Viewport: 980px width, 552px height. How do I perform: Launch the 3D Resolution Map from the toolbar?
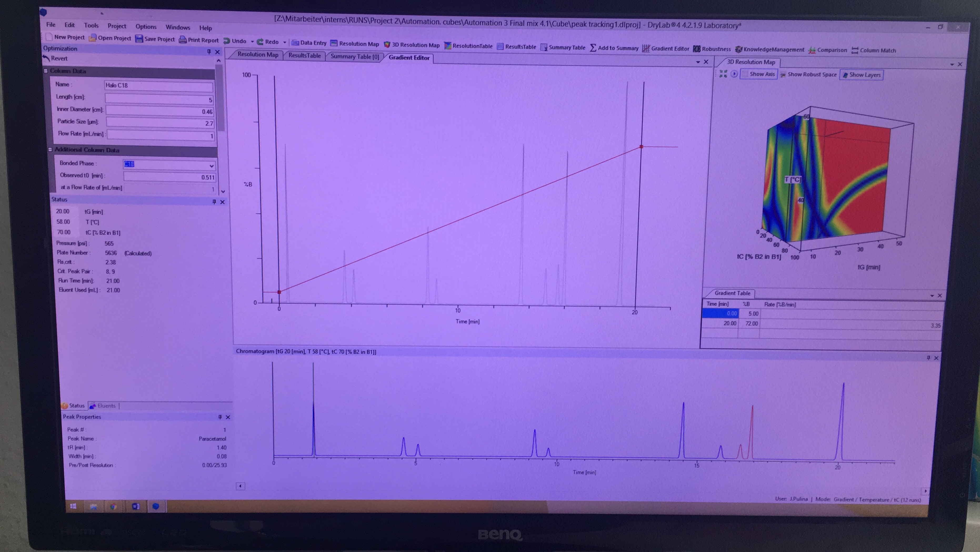(411, 45)
